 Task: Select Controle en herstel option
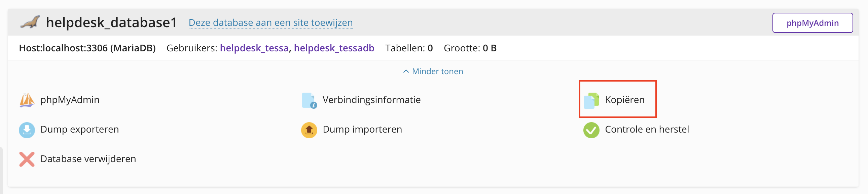tap(647, 130)
